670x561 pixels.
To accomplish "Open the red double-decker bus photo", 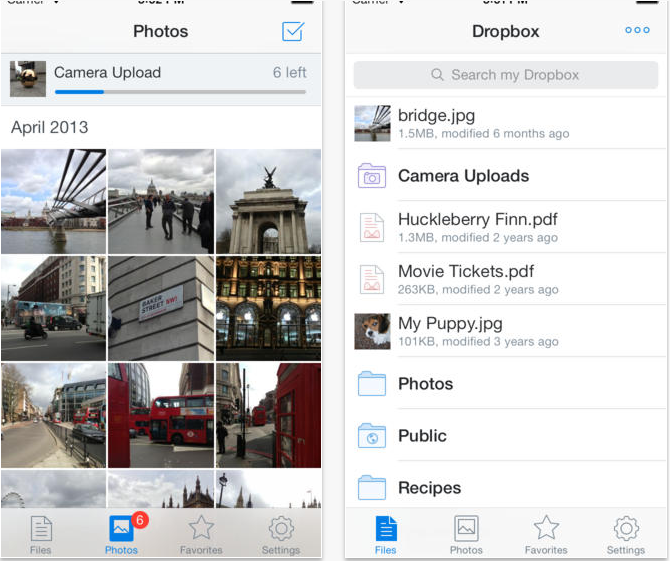I will pyautogui.click(x=161, y=415).
